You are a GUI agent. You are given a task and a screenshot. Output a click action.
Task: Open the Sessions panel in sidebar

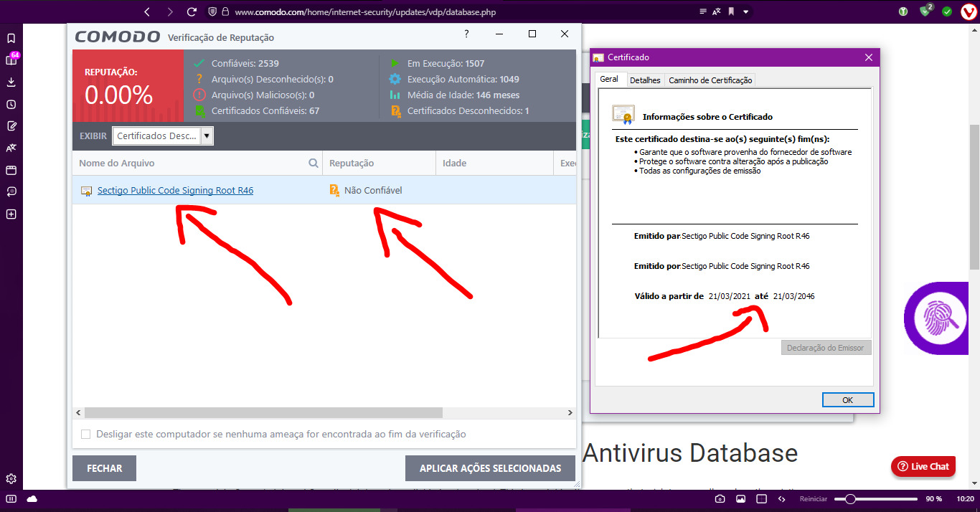point(11,192)
